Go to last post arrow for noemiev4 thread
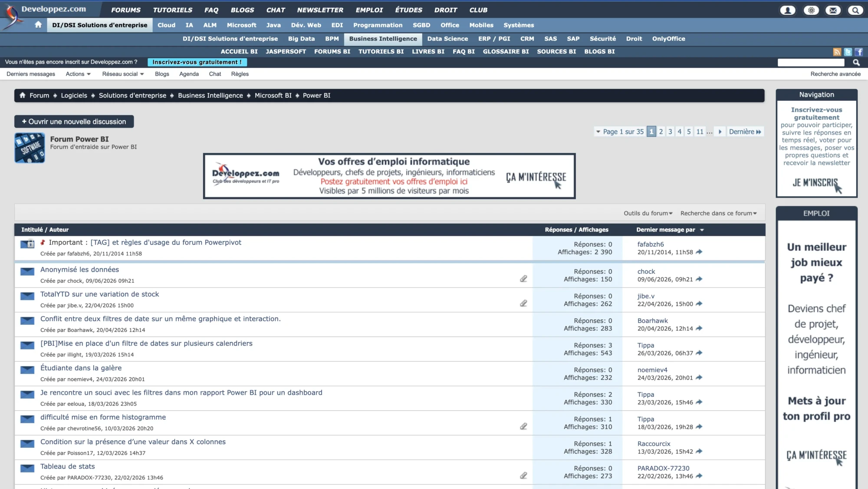 (699, 378)
